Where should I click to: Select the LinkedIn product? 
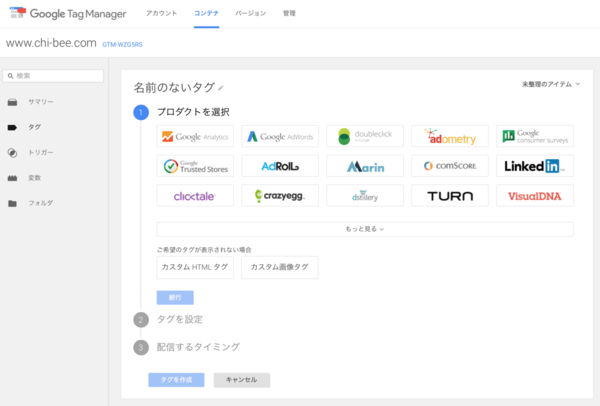click(535, 166)
